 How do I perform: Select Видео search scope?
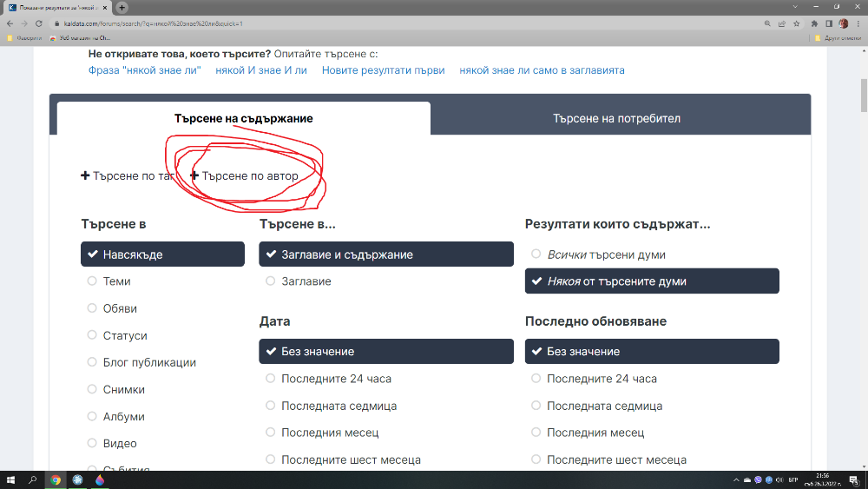tap(112, 444)
